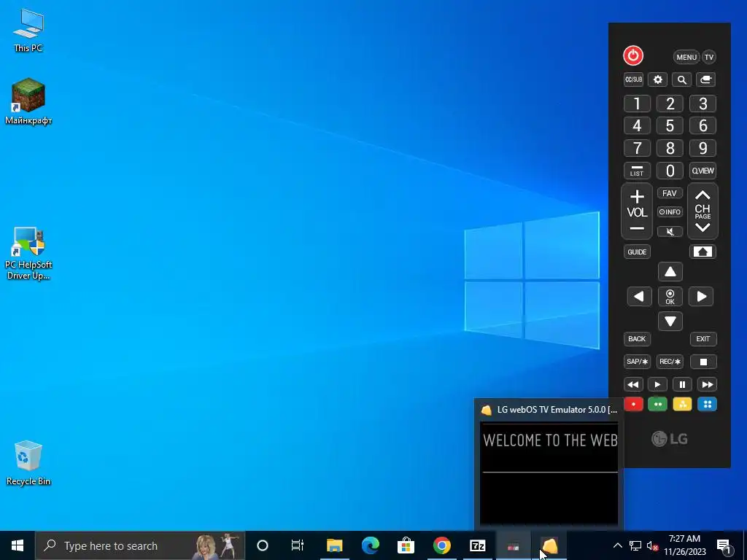This screenshot has height=560, width=747.
Task: Open 7-Zip from the taskbar
Action: pos(477,545)
